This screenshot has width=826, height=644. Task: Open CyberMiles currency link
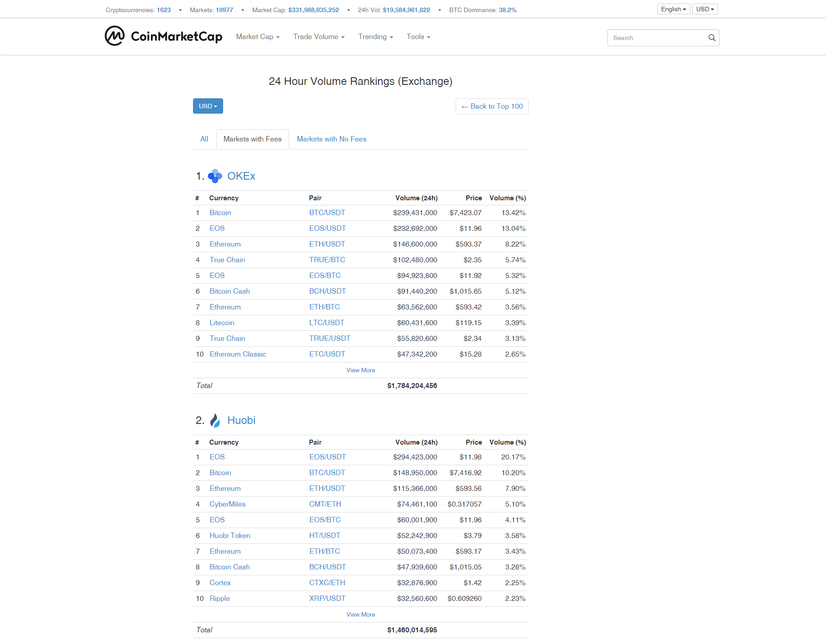pyautogui.click(x=228, y=504)
